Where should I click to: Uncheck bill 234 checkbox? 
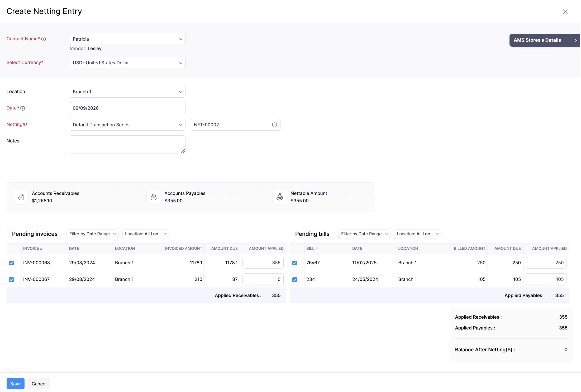(295, 279)
